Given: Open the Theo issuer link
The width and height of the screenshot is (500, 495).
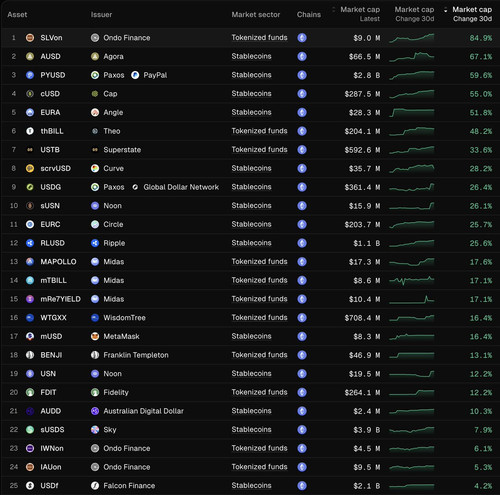Looking at the screenshot, I should (112, 131).
